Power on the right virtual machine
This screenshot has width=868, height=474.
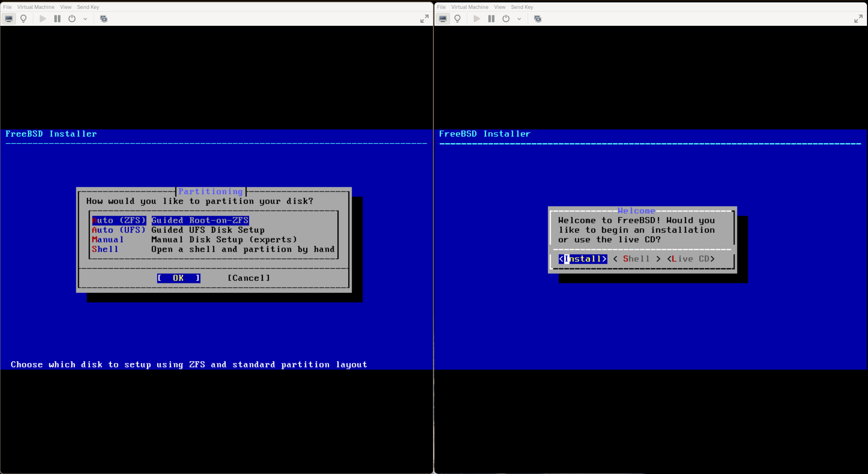pyautogui.click(x=477, y=19)
